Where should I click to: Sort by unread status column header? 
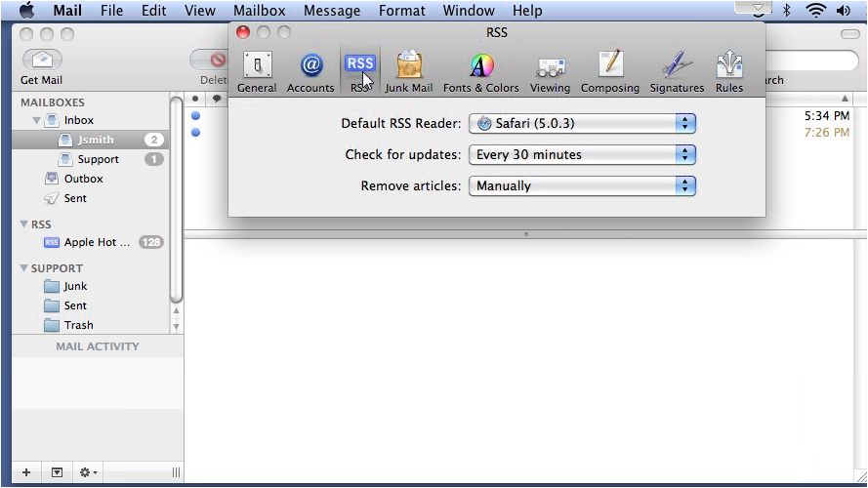pos(195,99)
